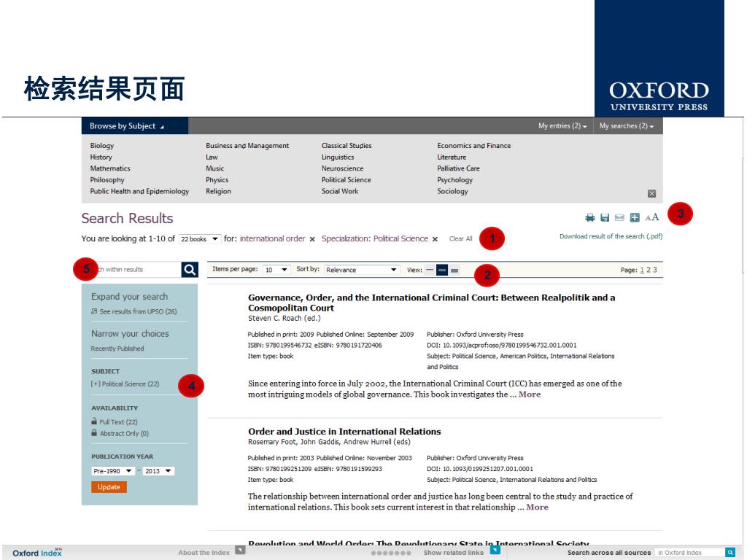Browse Public Health and Epidemiology subject
This screenshot has height=560, width=747.
[139, 192]
